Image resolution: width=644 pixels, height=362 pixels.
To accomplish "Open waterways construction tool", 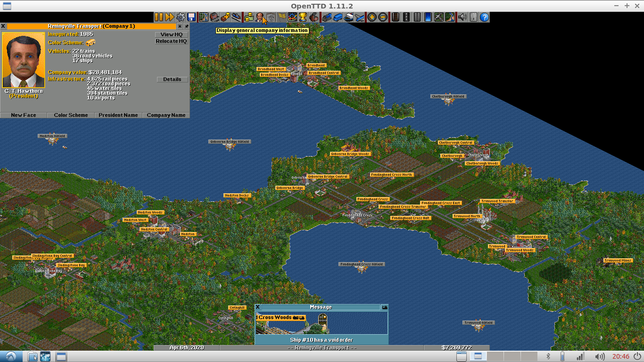I will (x=428, y=17).
